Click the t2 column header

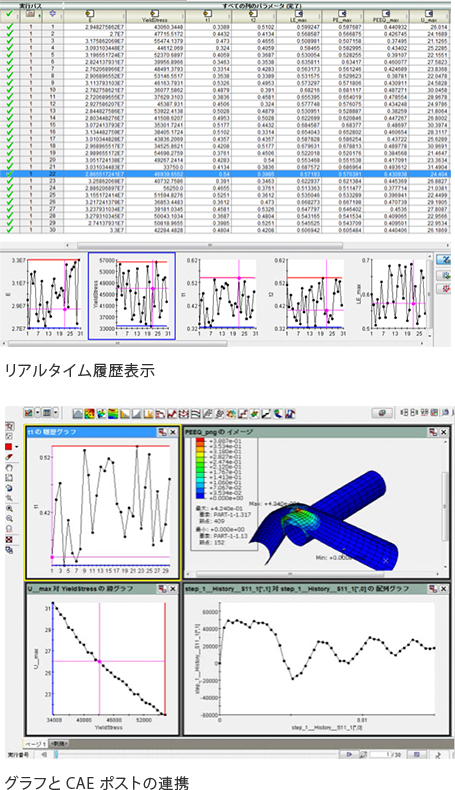point(253,16)
